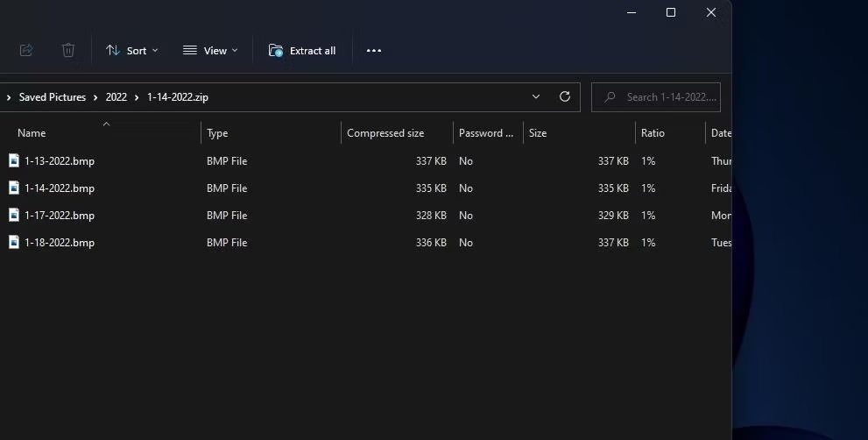Click 335 KB compressed size of 1-14-2022.bmp
Screen dimensions: 868x440
click(x=431, y=188)
